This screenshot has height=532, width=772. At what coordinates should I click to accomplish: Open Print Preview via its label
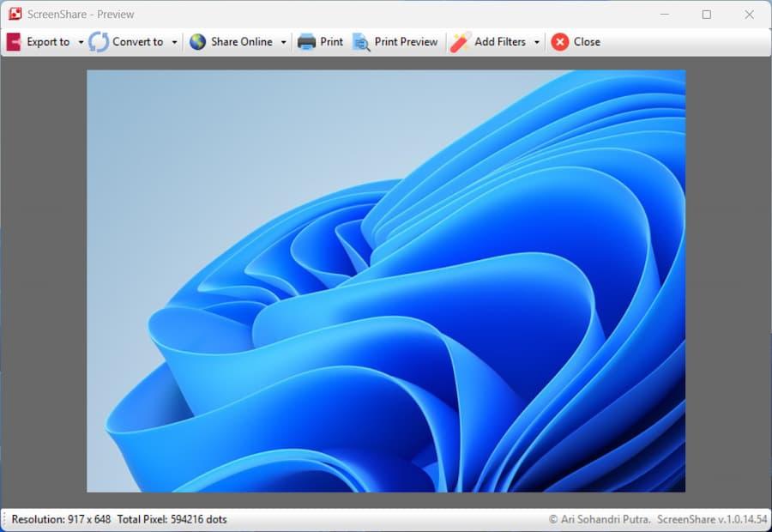point(406,42)
